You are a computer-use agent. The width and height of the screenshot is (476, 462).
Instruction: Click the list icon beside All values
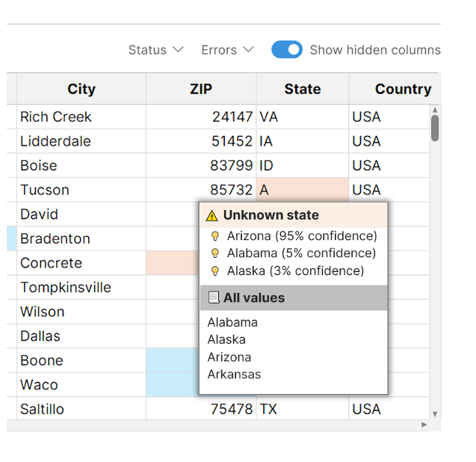coord(214,298)
